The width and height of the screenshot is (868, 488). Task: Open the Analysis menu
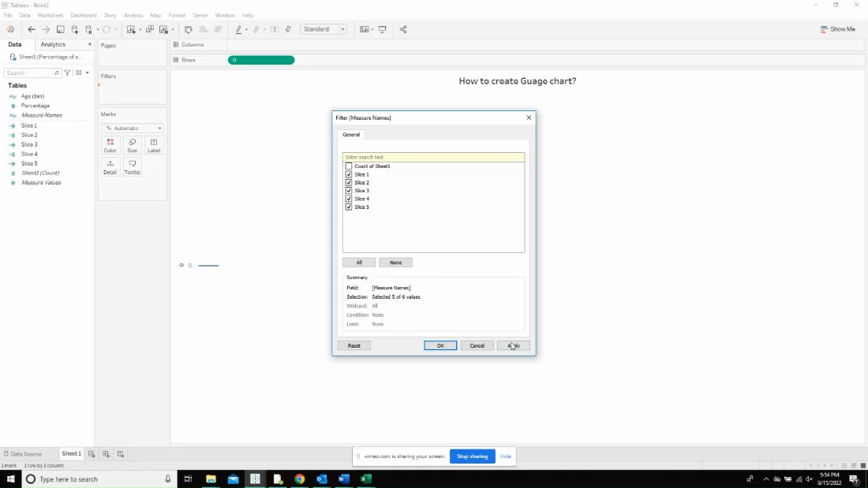click(x=133, y=15)
